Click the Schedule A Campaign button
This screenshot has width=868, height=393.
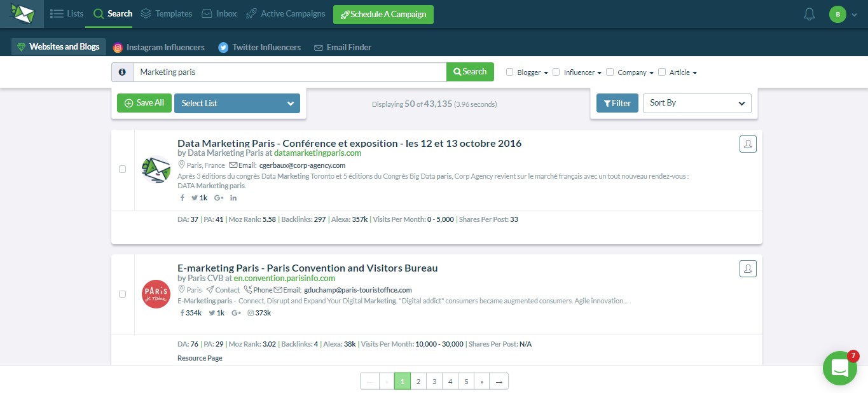(x=383, y=15)
